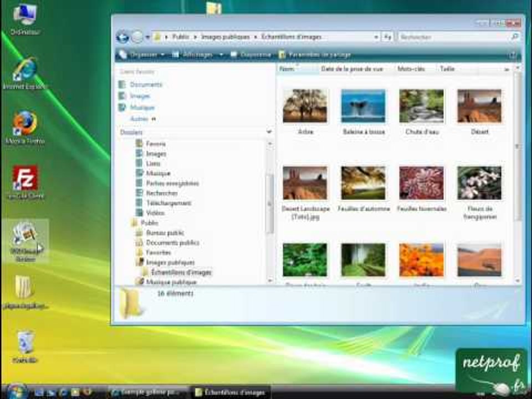The image size is (532, 399).
Task: Click the Affichages toolbar button
Action: (194, 55)
